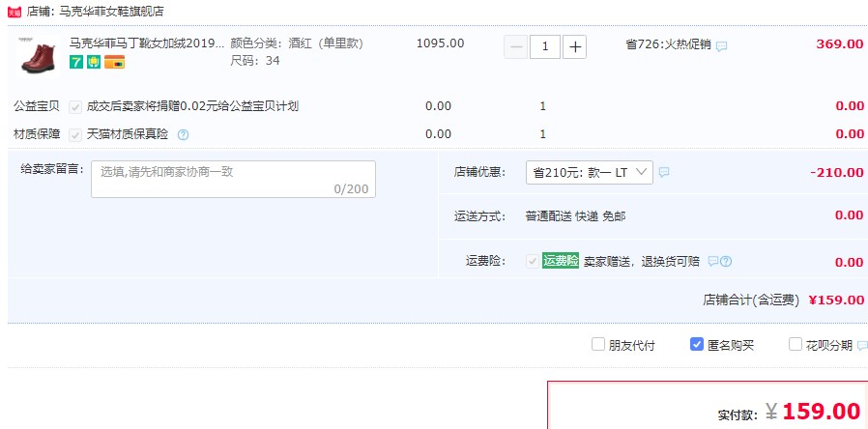Click the info bubble next to 花呗分期
The image size is (868, 429).
[862, 345]
